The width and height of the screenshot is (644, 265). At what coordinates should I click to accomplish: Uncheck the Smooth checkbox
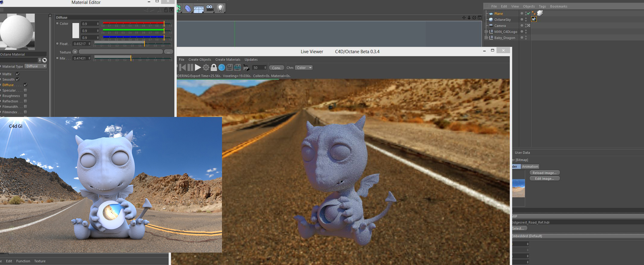(17, 79)
